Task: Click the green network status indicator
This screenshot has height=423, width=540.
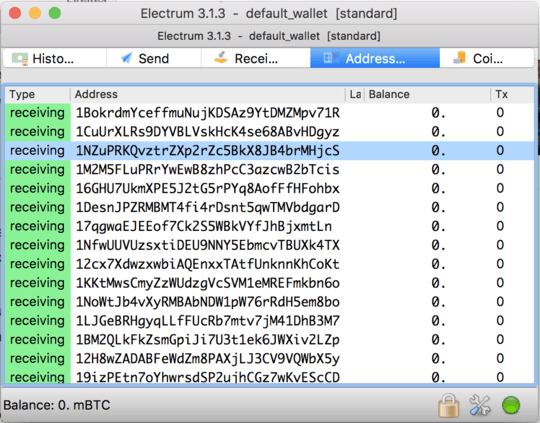Action: (x=511, y=405)
